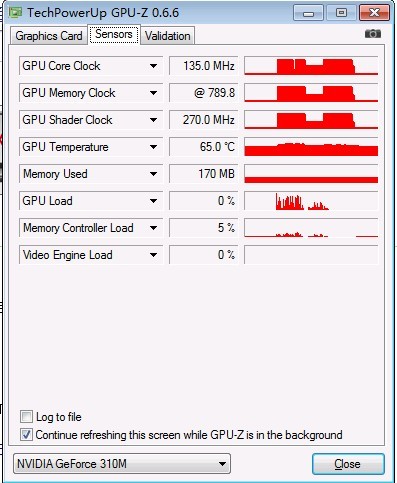Open the Memory Used dropdown arrow
The width and height of the screenshot is (397, 483).
click(153, 174)
